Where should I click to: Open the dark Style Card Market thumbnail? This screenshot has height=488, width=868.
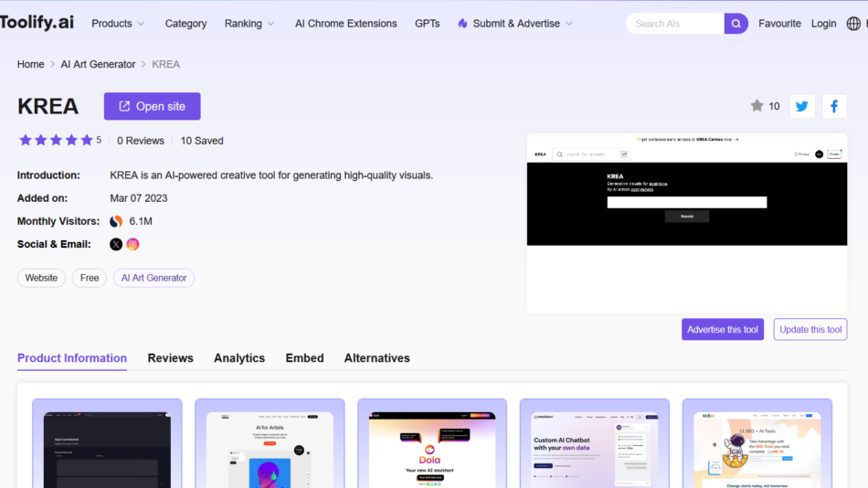pos(107,443)
